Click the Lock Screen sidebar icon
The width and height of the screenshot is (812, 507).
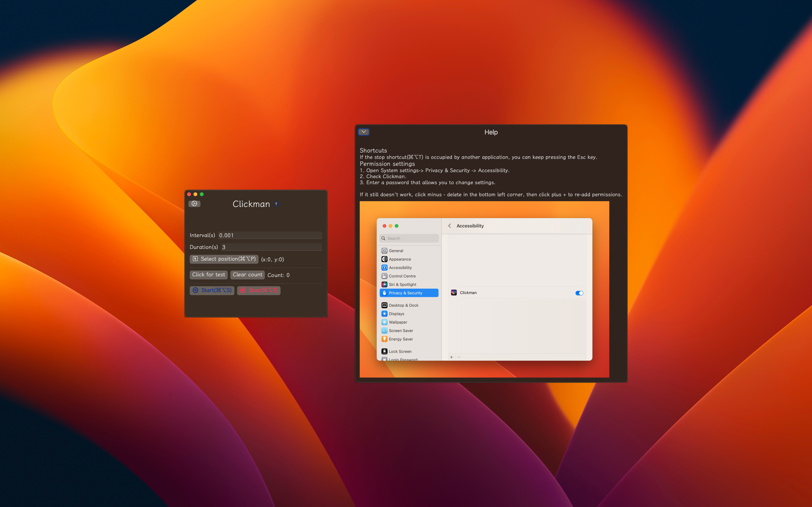pos(384,351)
